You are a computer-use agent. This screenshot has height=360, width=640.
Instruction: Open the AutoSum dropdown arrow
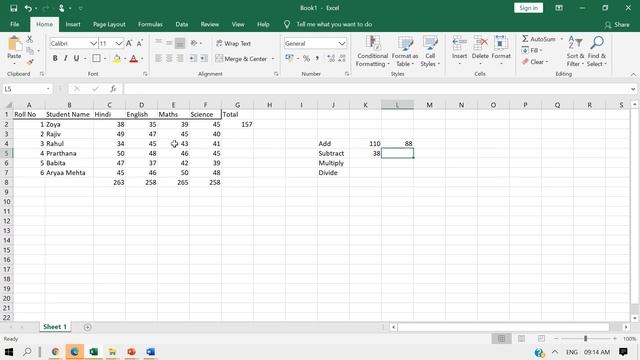[562, 39]
